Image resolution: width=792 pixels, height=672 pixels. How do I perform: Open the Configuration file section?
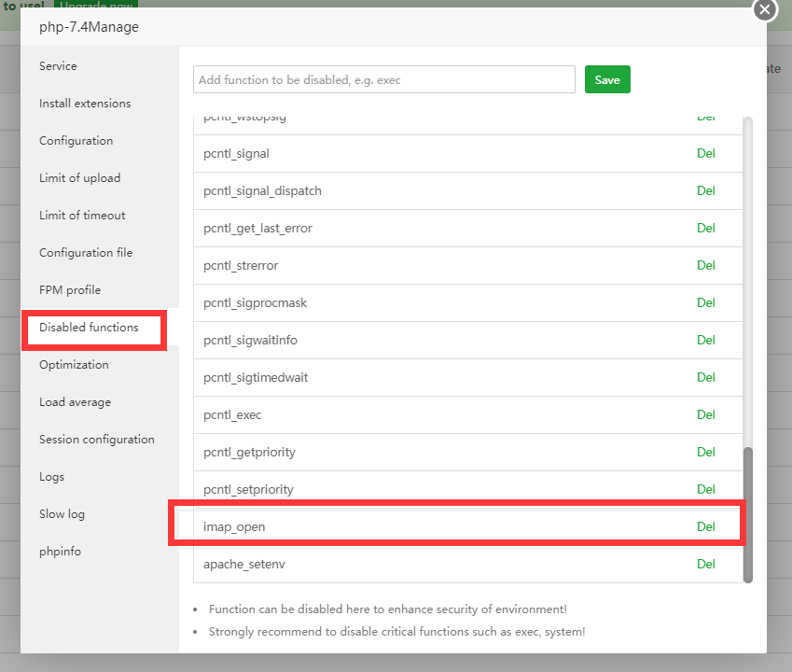tap(86, 253)
